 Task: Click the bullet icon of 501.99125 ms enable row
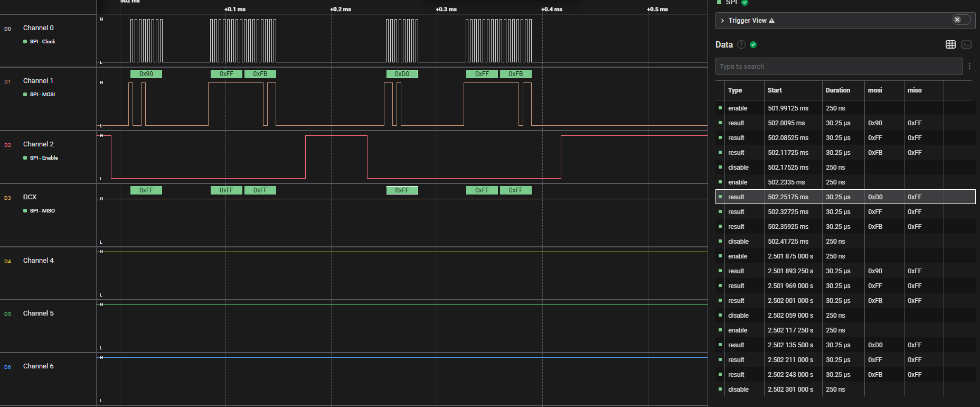720,108
